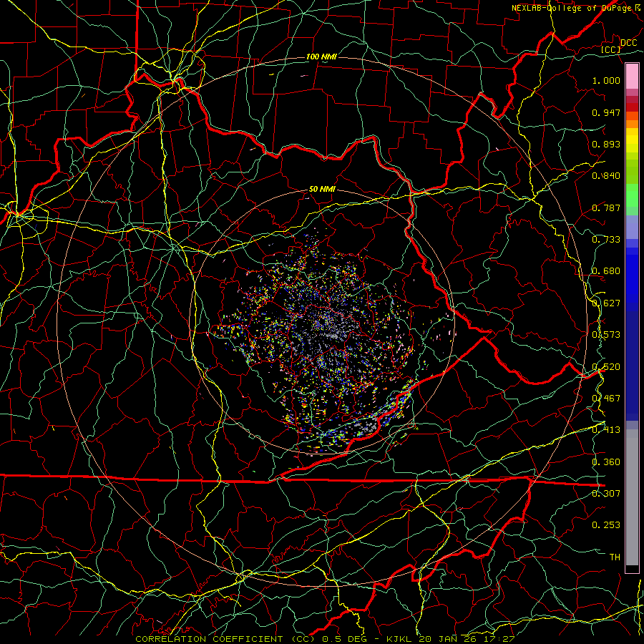Click the 0.840 scale value
644x644 pixels.
pyautogui.click(x=606, y=176)
